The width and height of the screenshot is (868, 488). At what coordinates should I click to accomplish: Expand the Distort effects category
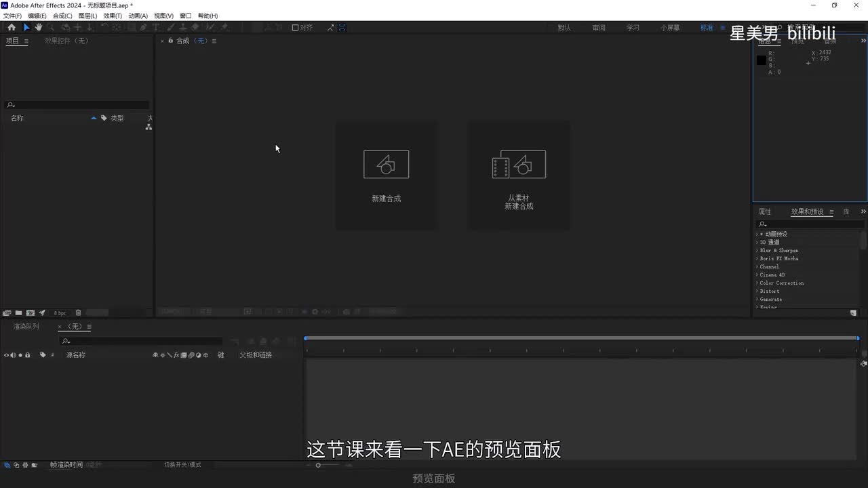757,291
